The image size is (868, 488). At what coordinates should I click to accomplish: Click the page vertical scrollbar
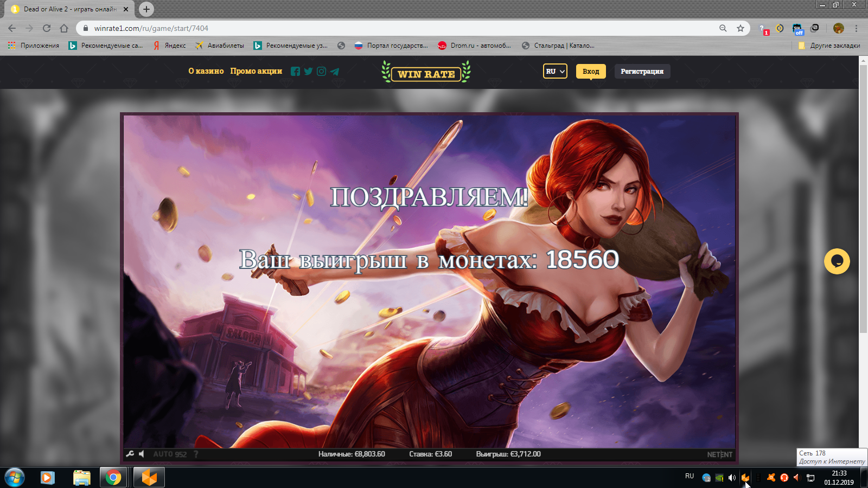tap(863, 198)
